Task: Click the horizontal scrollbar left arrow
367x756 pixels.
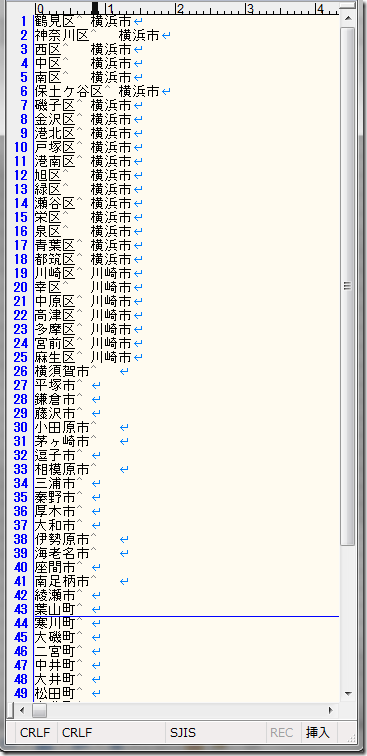Action: [x=21, y=710]
